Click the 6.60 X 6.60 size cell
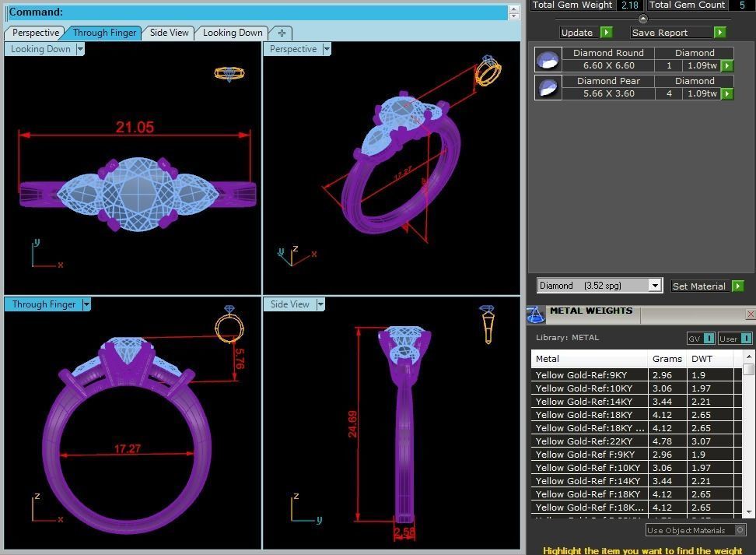Screen dimensions: 756x555 608,65
